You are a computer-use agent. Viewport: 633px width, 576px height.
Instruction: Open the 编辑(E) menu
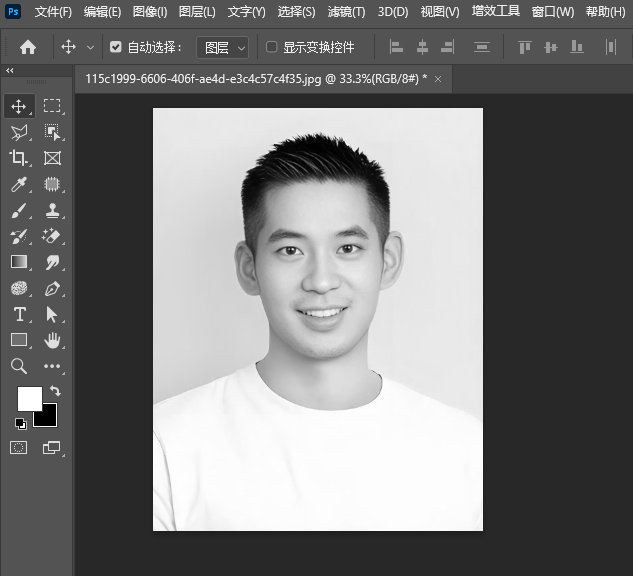[103, 12]
